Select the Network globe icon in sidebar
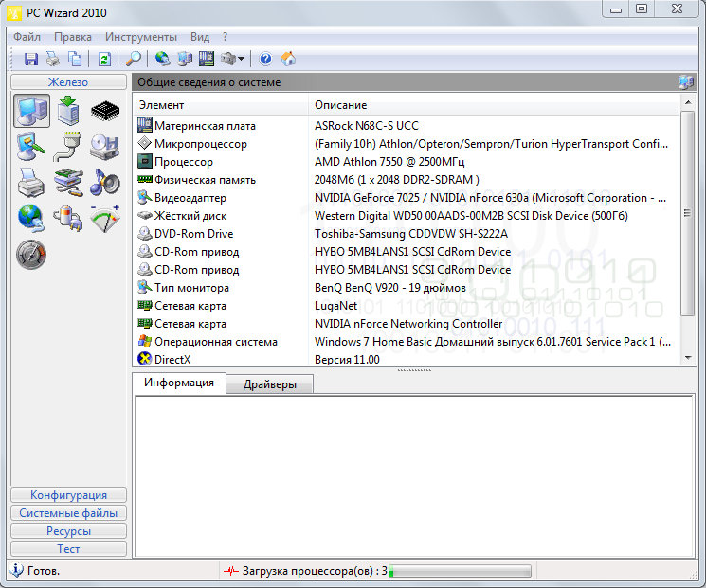This screenshot has width=706, height=588. (30, 219)
